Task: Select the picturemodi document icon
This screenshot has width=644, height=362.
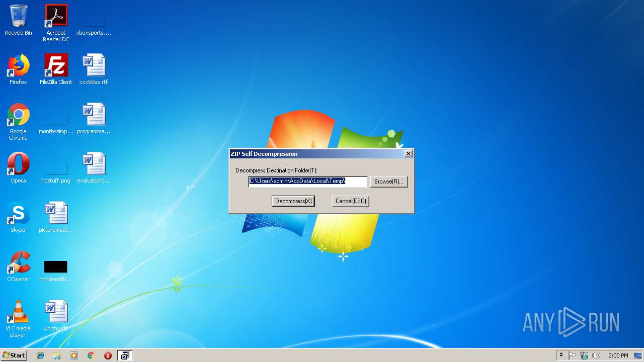Action: pyautogui.click(x=56, y=217)
